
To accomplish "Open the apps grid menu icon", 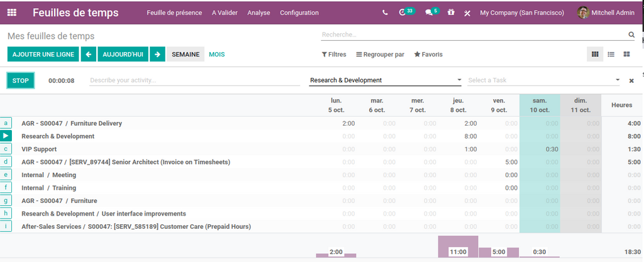I will point(12,13).
